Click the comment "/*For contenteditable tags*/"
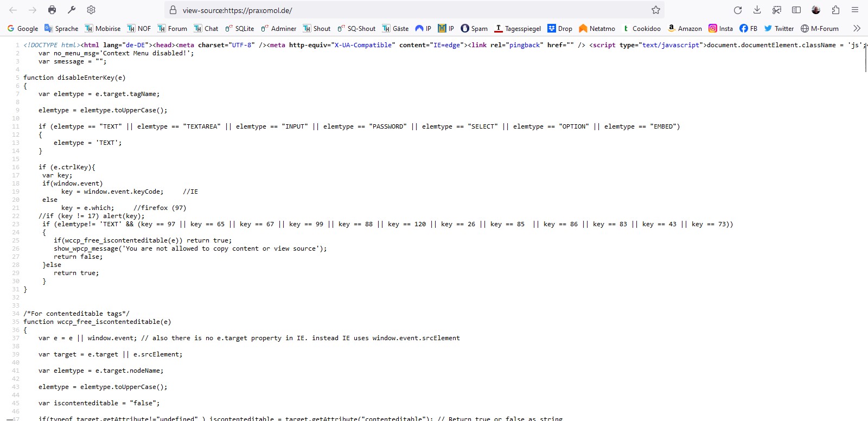The width and height of the screenshot is (868, 421). tap(76, 314)
